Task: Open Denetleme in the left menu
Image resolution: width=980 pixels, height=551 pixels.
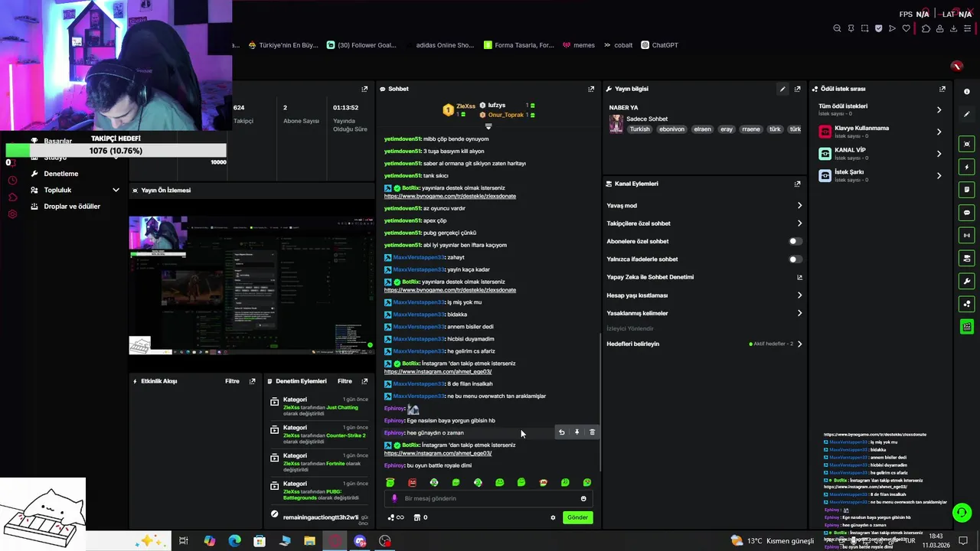Action: [x=61, y=174]
